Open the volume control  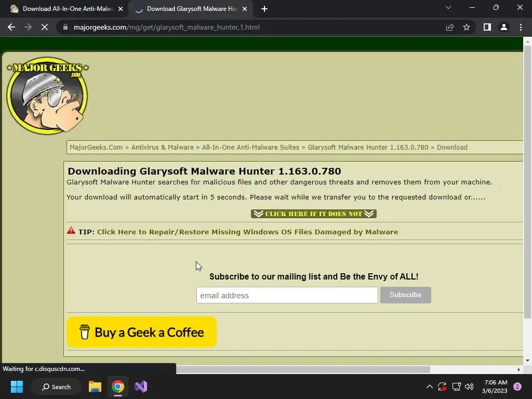(x=469, y=387)
